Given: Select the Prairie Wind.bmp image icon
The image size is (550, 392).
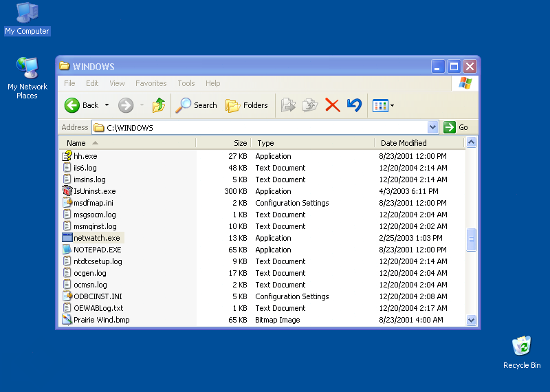Looking at the screenshot, I should click(67, 320).
